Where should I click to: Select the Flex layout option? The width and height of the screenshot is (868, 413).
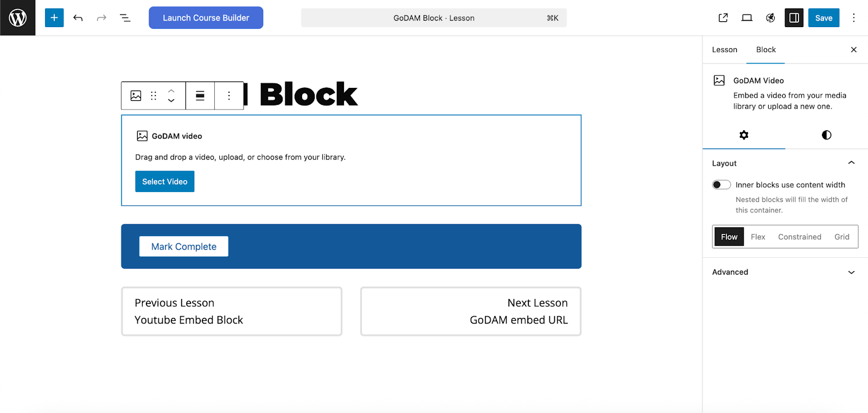tap(758, 237)
